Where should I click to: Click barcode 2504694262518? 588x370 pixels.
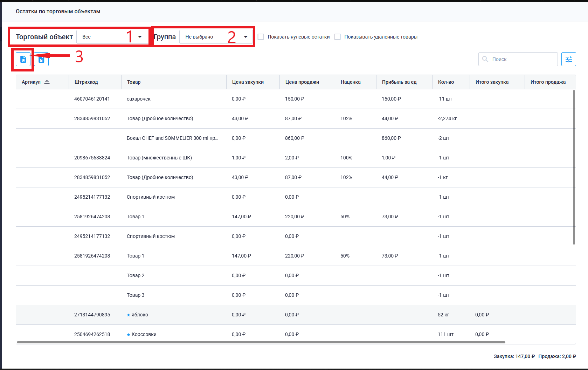[x=92, y=335]
